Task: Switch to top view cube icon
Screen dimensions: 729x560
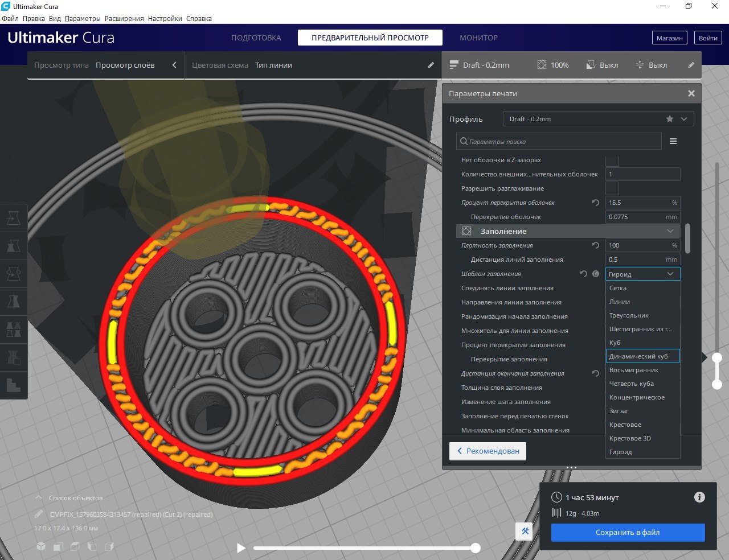Action: [75, 546]
